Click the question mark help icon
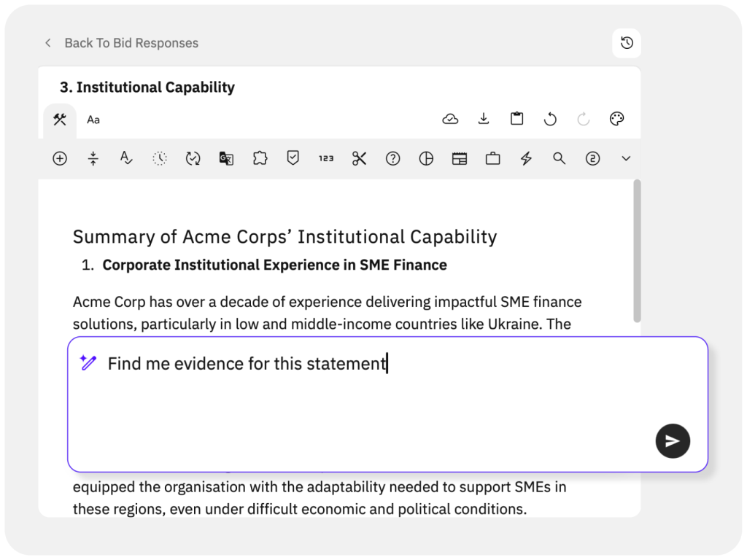The image size is (747, 560). pos(392,158)
